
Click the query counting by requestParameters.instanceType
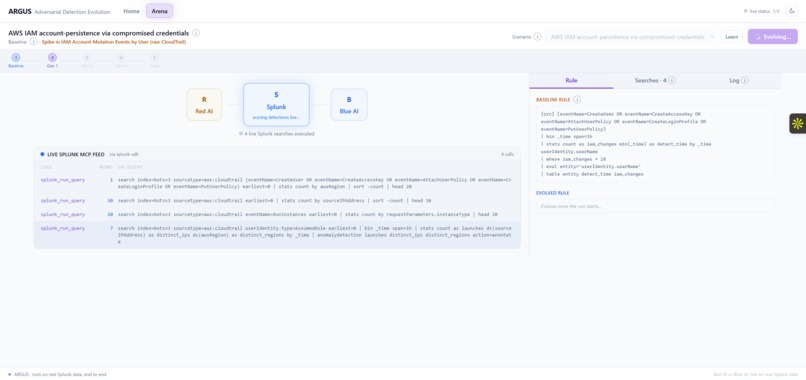tap(308, 214)
